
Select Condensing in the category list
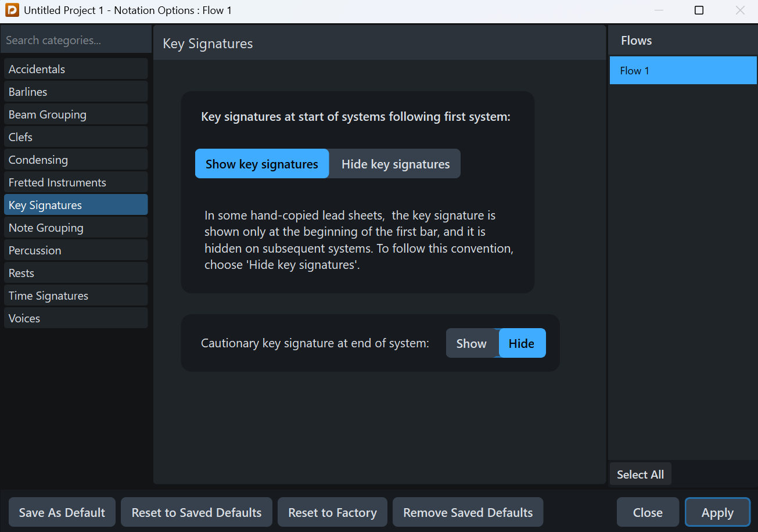point(76,160)
